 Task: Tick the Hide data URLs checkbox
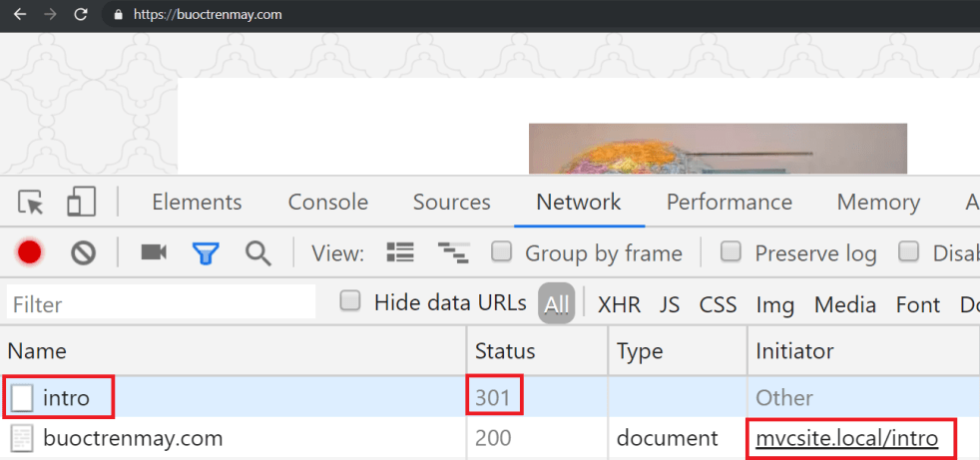coord(350,301)
